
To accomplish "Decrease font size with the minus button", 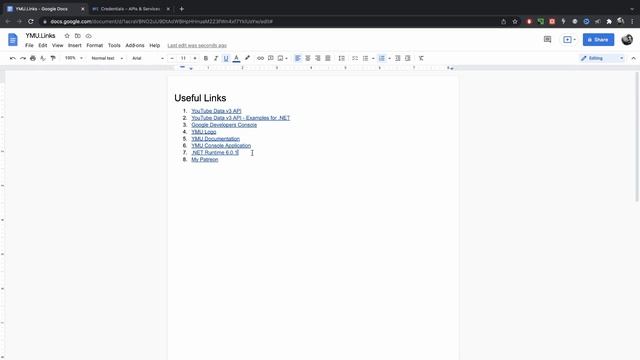I will point(172,58).
